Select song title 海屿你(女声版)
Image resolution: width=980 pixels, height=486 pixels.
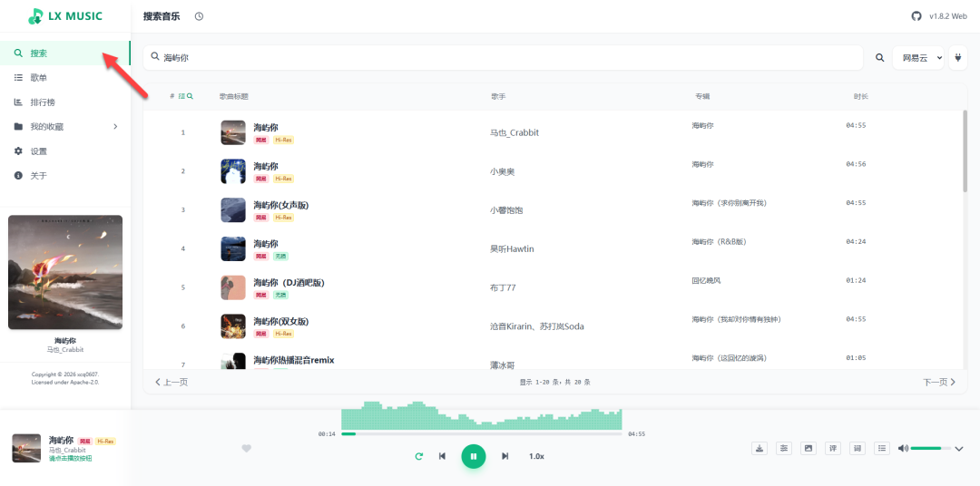(281, 205)
